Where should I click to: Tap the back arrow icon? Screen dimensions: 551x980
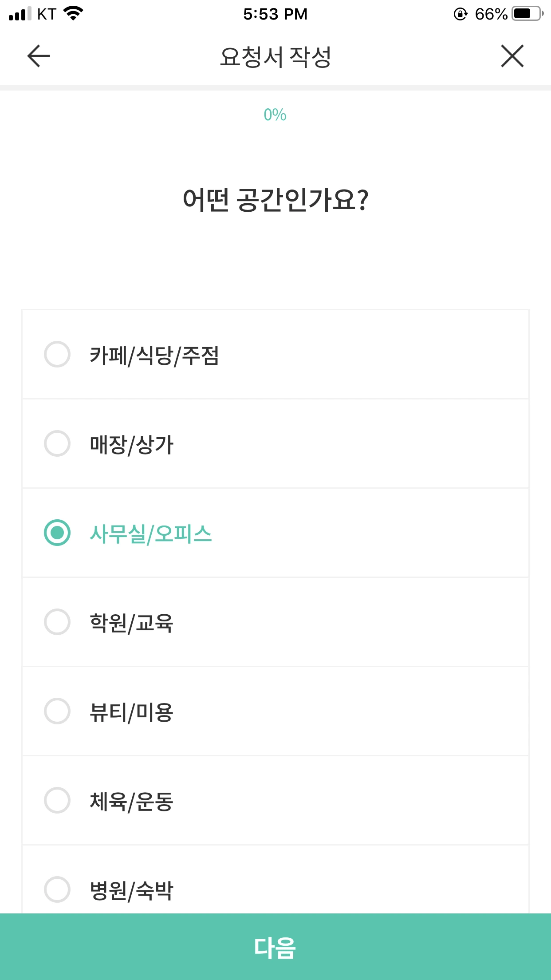39,56
